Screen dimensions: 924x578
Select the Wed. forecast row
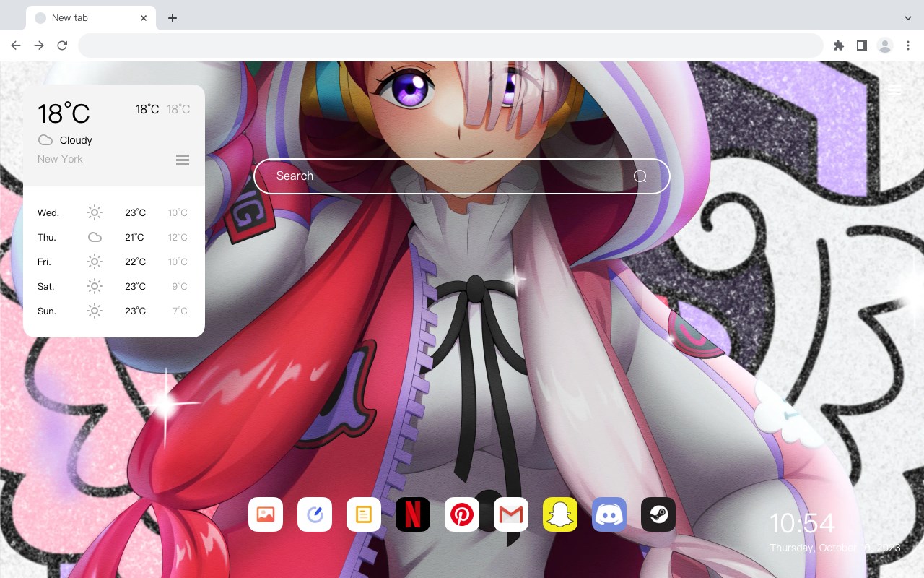tap(114, 212)
